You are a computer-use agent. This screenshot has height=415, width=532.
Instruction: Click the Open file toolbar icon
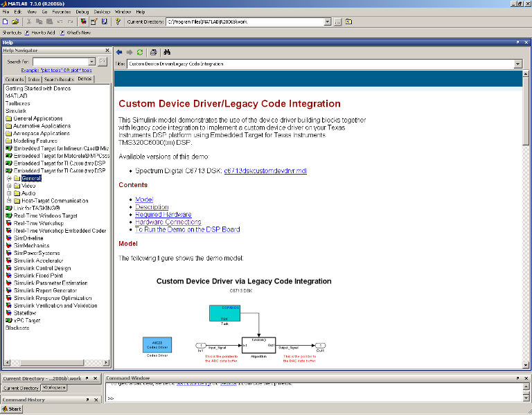[15, 21]
